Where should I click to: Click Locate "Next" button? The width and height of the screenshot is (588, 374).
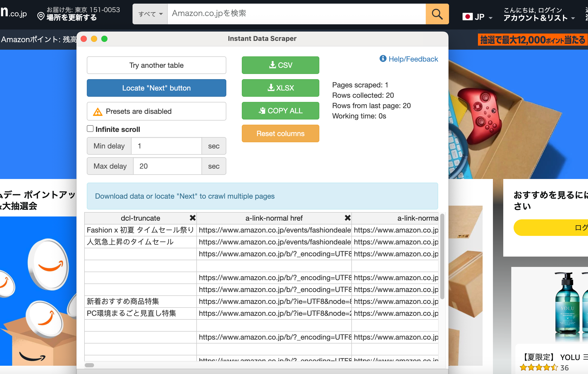point(157,88)
